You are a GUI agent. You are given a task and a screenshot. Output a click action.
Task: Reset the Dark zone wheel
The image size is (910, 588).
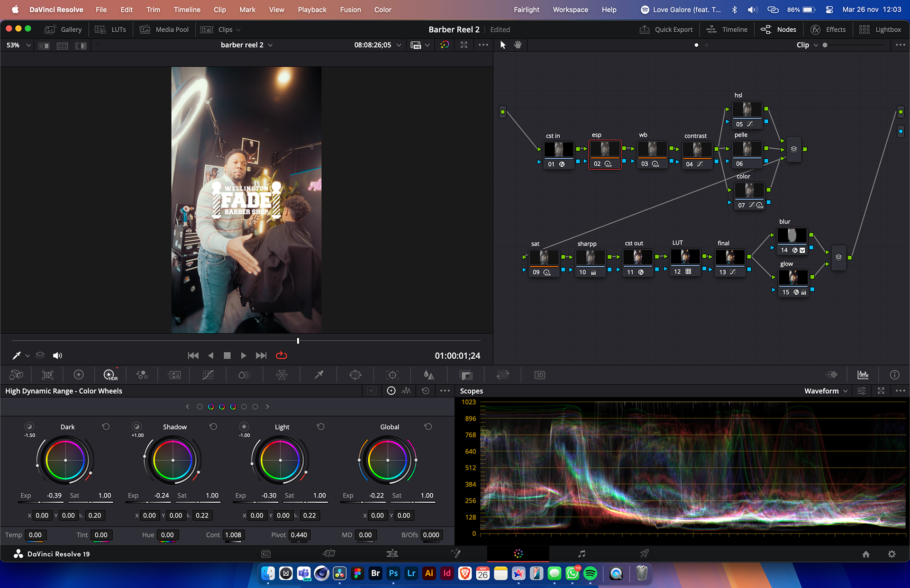(106, 427)
